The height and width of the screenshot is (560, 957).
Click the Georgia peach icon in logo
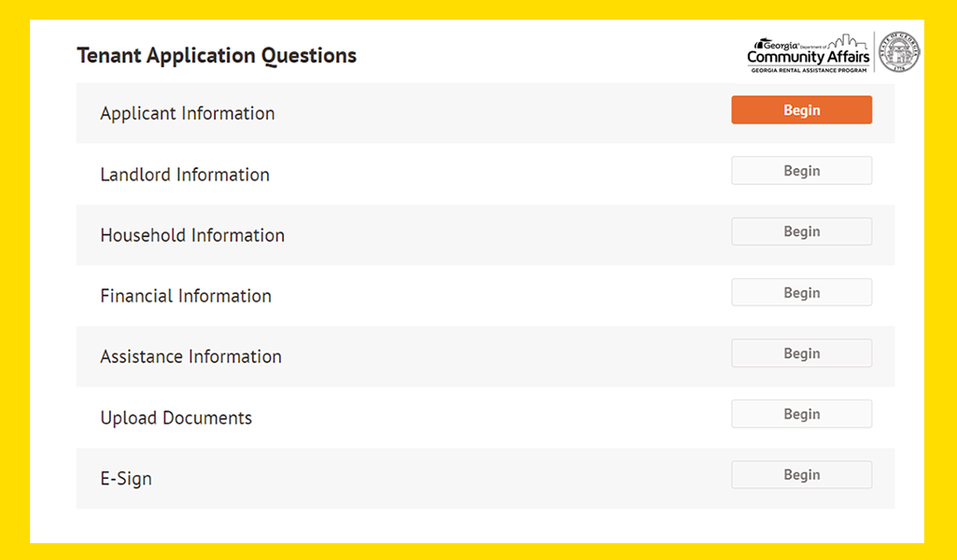pyautogui.click(x=759, y=45)
